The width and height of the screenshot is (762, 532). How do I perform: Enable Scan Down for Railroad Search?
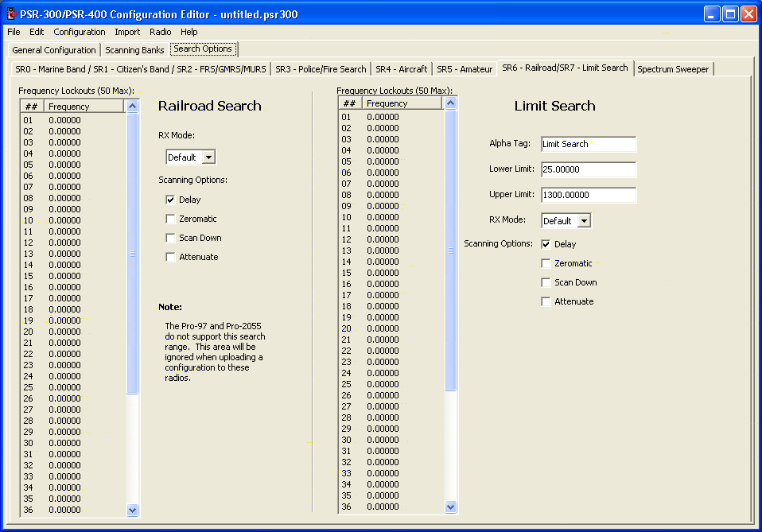pyautogui.click(x=170, y=238)
